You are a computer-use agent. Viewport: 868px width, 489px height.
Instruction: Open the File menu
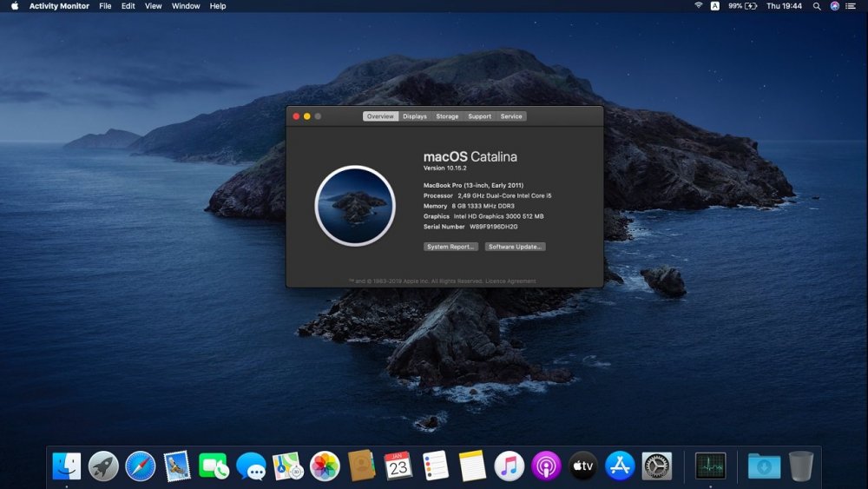coord(105,6)
